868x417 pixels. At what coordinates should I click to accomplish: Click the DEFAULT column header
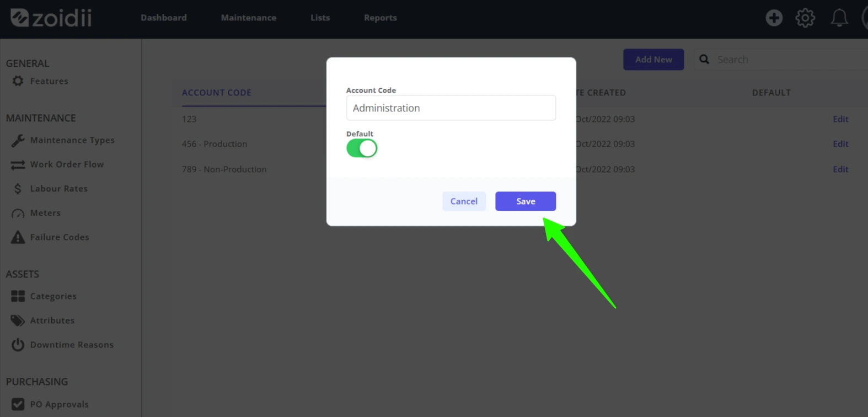tap(771, 93)
